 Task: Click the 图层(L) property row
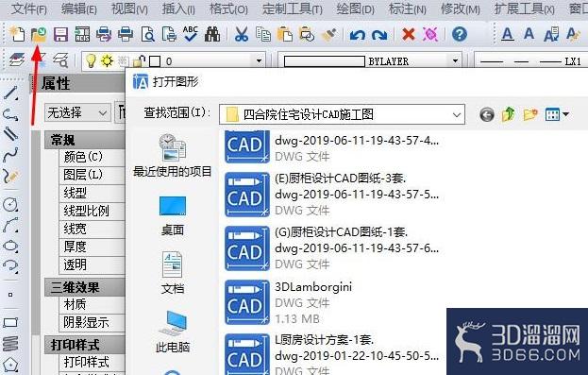92,175
